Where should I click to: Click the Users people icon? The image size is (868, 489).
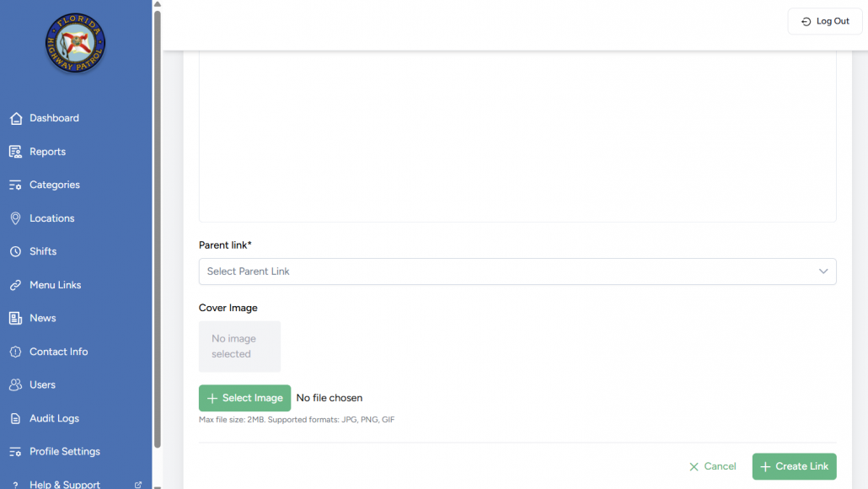pyautogui.click(x=15, y=384)
